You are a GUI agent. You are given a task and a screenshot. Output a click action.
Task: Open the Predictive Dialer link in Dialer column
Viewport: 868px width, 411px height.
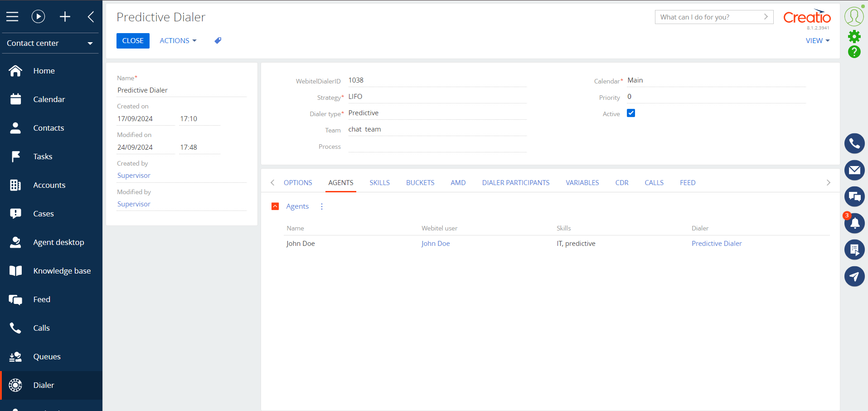[x=717, y=244]
